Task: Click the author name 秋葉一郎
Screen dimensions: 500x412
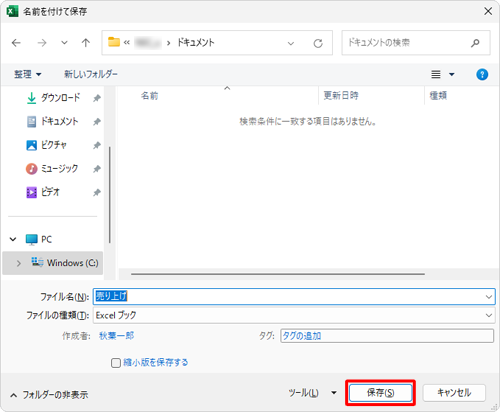Action: click(116, 336)
